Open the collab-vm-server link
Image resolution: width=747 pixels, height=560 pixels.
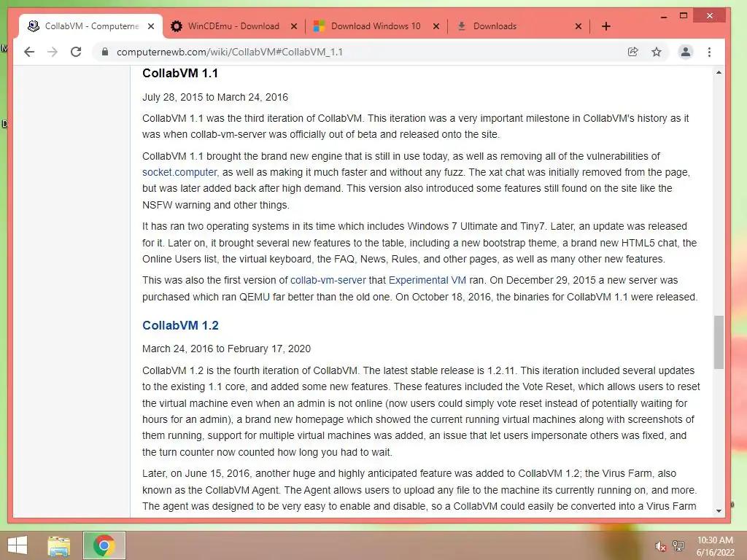click(328, 280)
